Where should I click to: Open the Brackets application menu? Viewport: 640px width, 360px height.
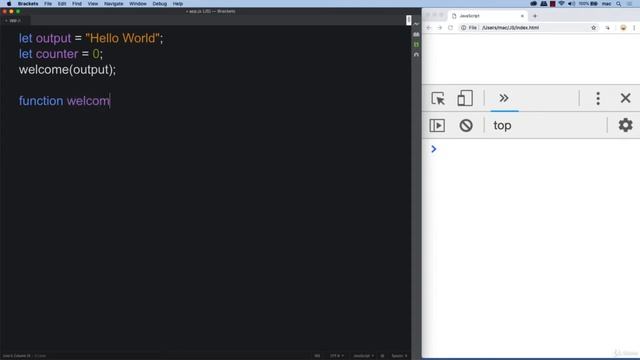(28, 4)
